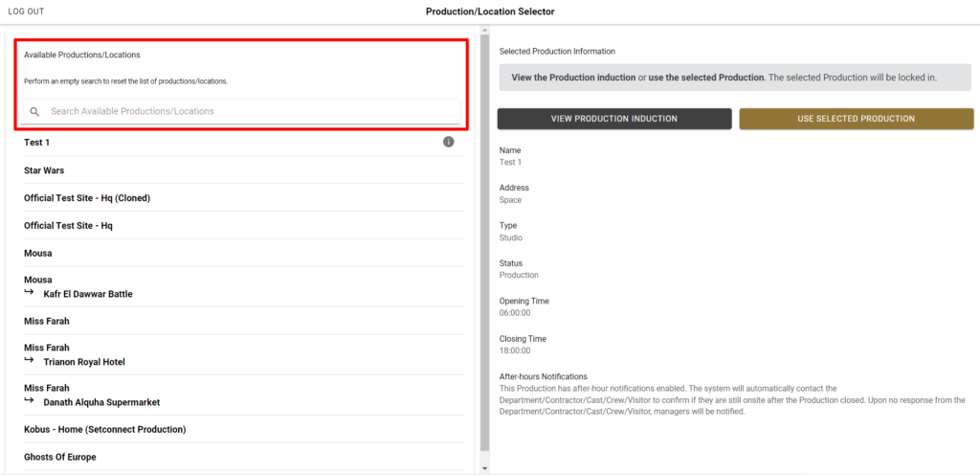Open VIEW PRODUCTION INDUCTION

tap(614, 119)
